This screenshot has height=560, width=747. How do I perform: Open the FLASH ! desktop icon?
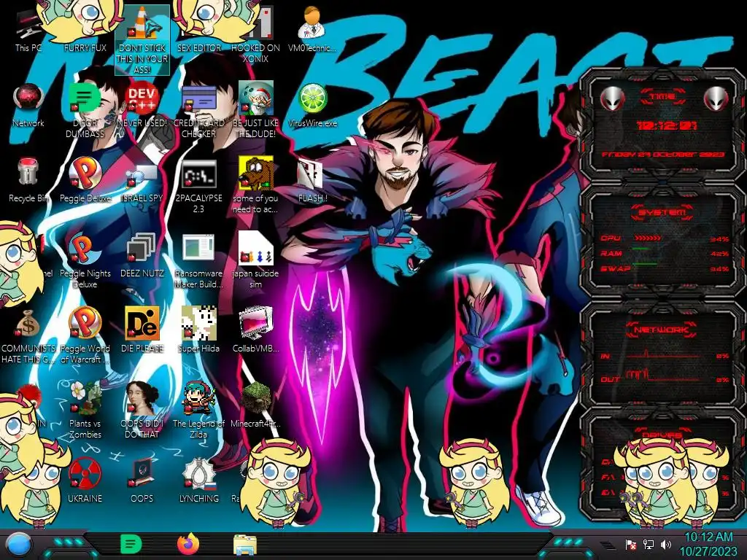click(x=312, y=181)
